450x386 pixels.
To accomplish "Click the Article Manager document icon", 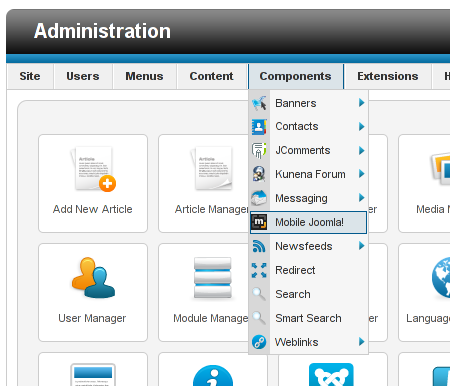I will (x=212, y=169).
